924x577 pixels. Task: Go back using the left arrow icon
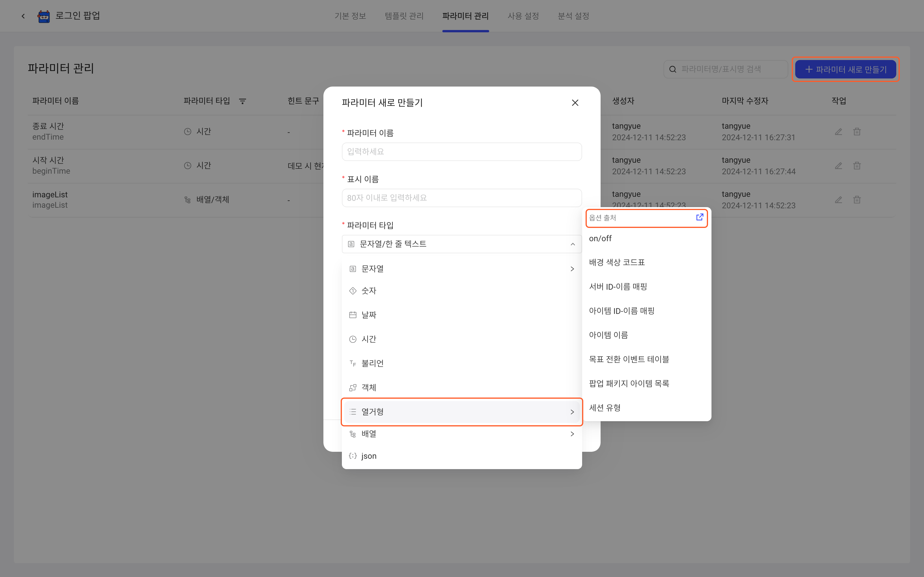(x=23, y=16)
